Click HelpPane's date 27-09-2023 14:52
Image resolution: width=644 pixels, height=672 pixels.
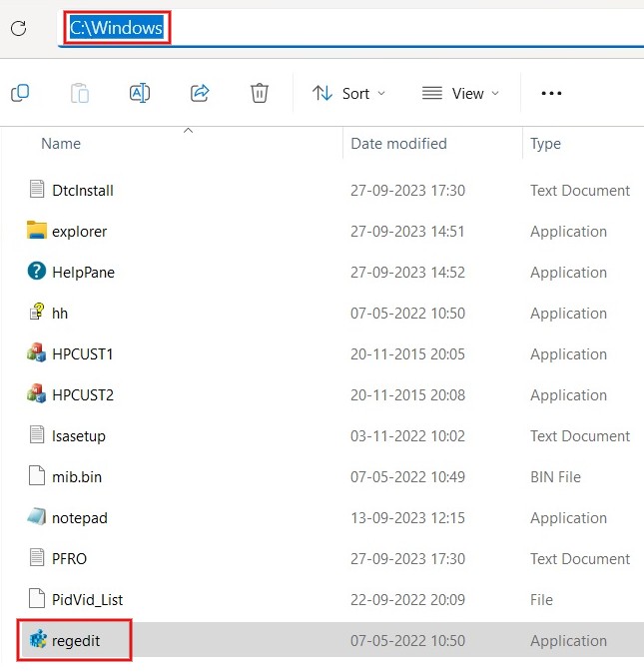(x=407, y=273)
